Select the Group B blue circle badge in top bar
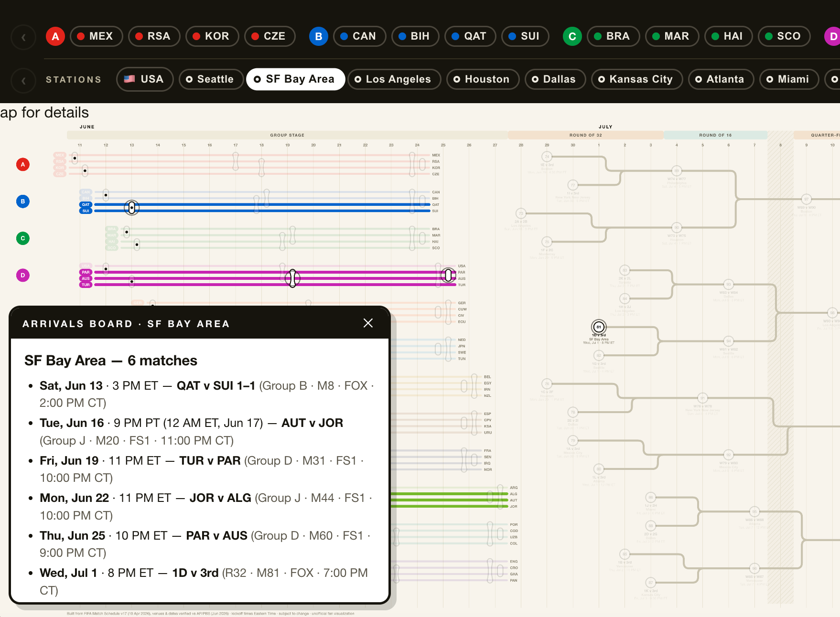 (x=319, y=36)
